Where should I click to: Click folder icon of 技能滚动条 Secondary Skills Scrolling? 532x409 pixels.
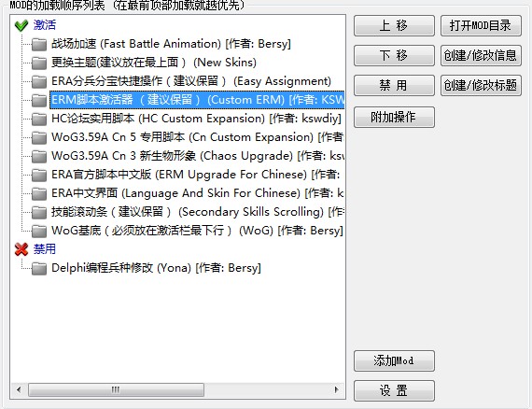pos(39,212)
